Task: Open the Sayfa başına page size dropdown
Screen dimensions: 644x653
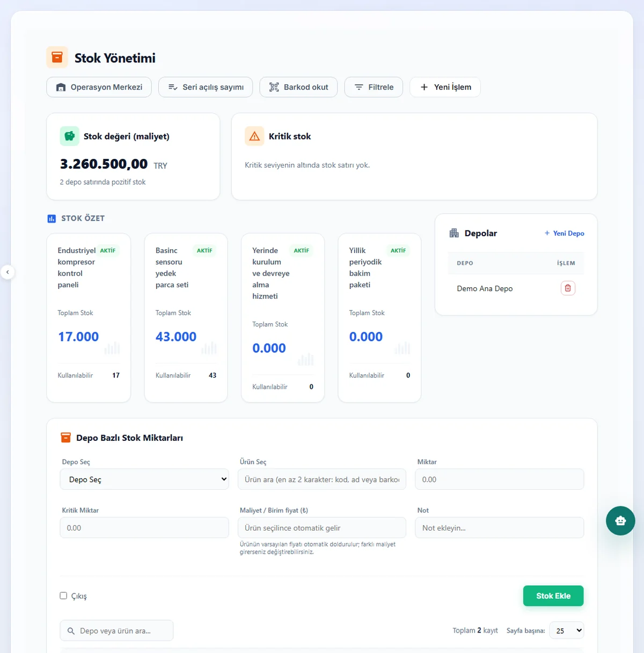Action: coord(568,630)
